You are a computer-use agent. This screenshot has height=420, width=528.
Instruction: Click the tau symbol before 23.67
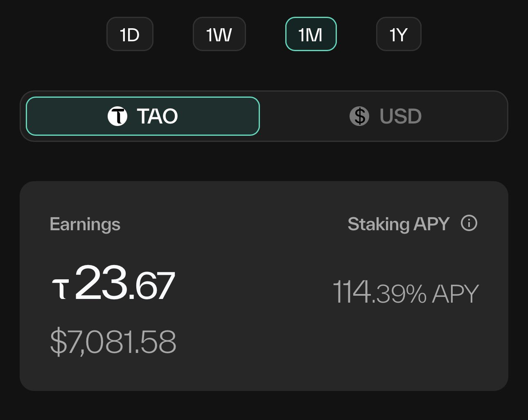point(61,288)
